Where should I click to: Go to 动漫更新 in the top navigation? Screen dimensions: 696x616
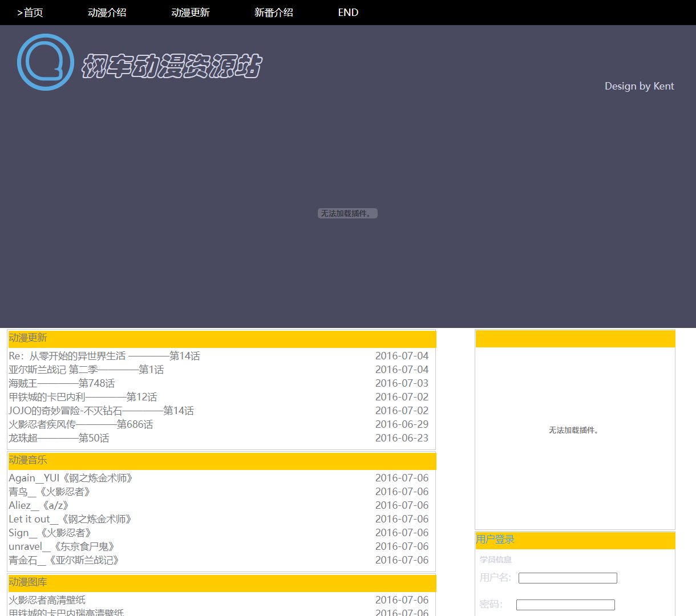tap(191, 13)
